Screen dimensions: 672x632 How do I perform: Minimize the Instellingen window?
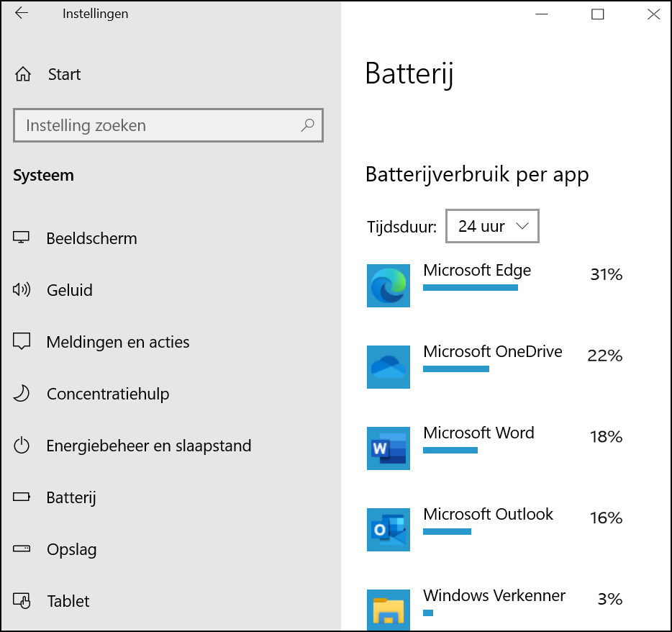coord(542,14)
